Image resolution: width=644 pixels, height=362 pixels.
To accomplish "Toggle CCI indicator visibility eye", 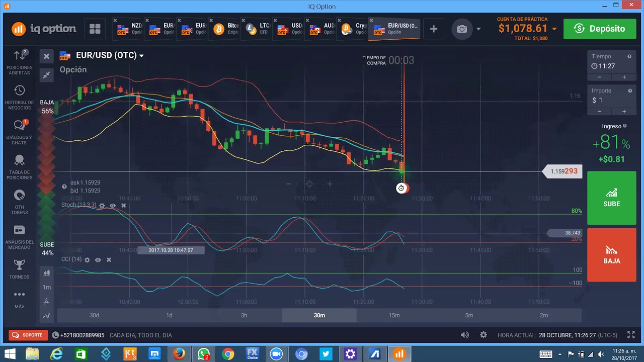I will pos(98,260).
